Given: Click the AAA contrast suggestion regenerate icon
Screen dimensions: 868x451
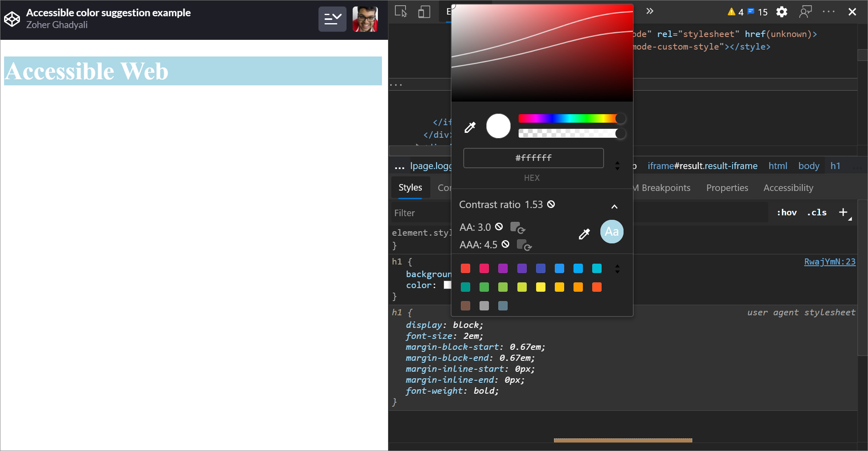Looking at the screenshot, I should click(x=526, y=245).
